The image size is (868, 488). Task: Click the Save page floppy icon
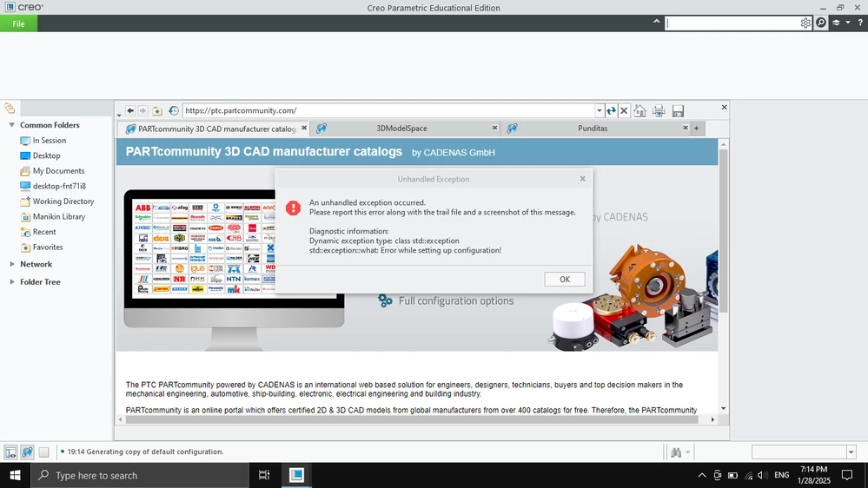(x=678, y=110)
